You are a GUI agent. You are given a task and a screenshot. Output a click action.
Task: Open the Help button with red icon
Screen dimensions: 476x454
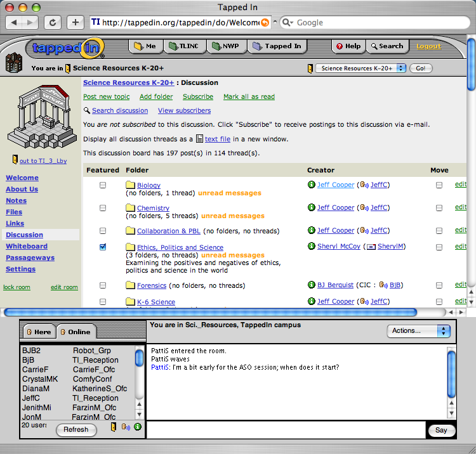point(348,46)
